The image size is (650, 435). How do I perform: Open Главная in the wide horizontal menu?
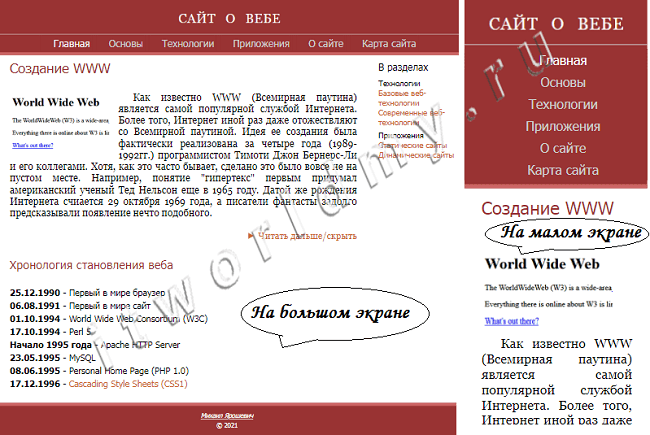tap(71, 44)
